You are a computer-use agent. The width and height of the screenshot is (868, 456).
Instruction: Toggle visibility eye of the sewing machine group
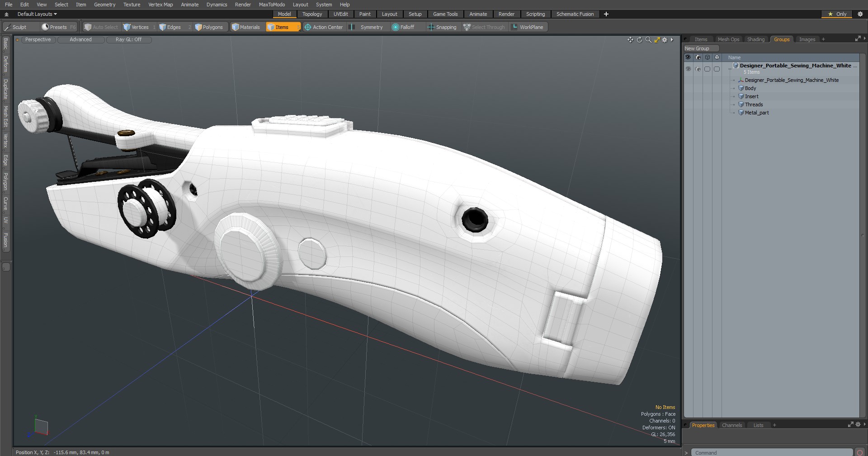[688, 69]
